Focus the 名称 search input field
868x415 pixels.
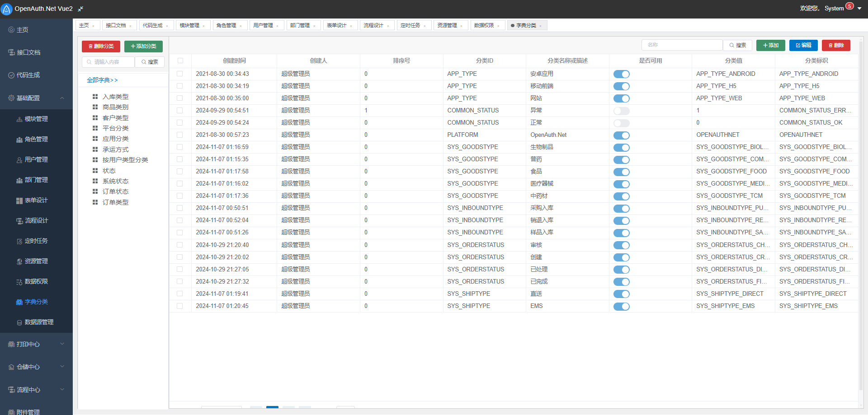(x=682, y=45)
